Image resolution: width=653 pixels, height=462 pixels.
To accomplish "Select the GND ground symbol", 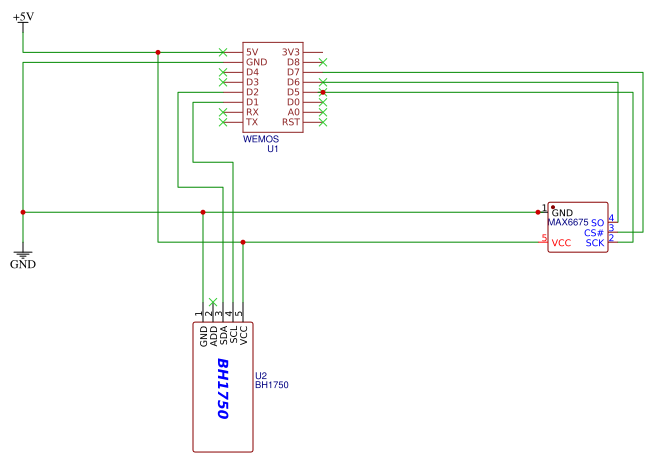I will pos(23,258).
